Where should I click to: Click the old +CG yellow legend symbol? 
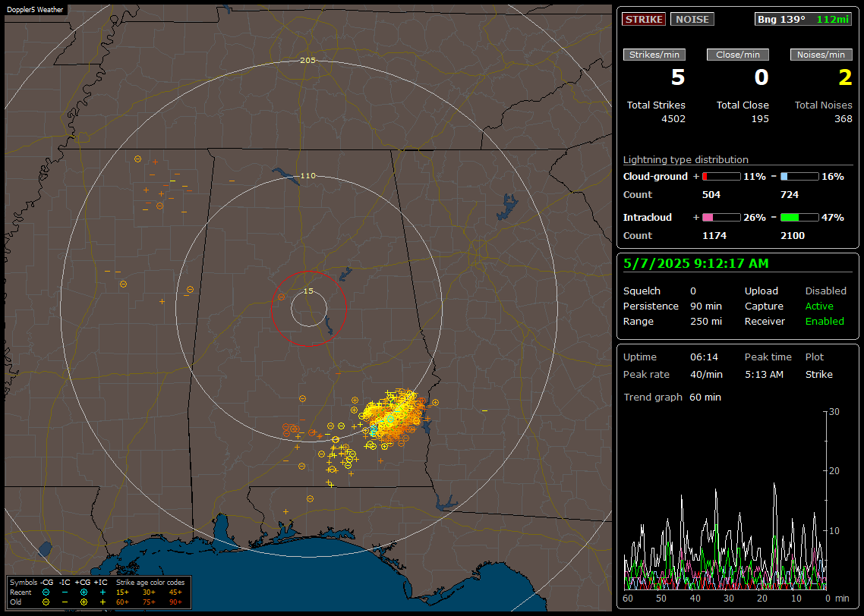point(84,602)
